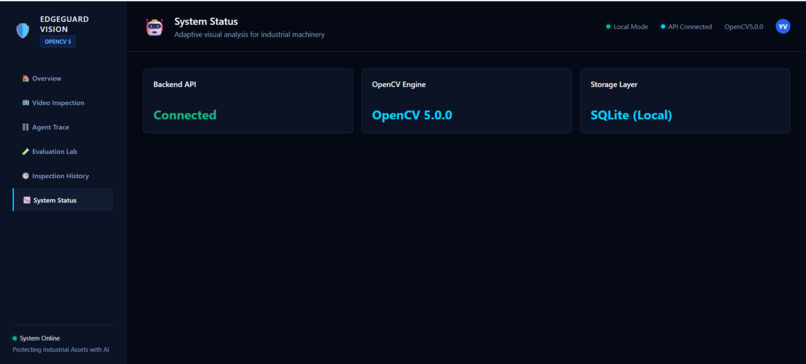This screenshot has height=364, width=806.
Task: Select System Status in sidebar
Action: click(x=63, y=200)
